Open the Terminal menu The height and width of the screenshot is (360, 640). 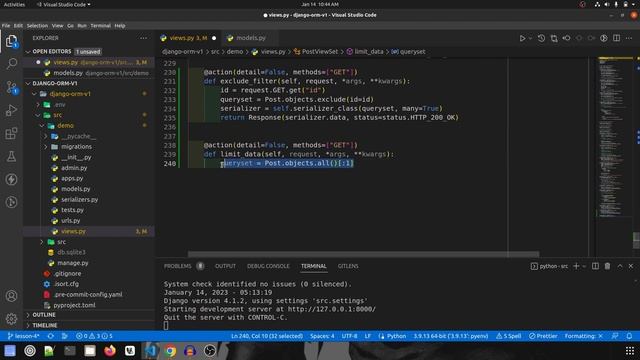point(100,26)
